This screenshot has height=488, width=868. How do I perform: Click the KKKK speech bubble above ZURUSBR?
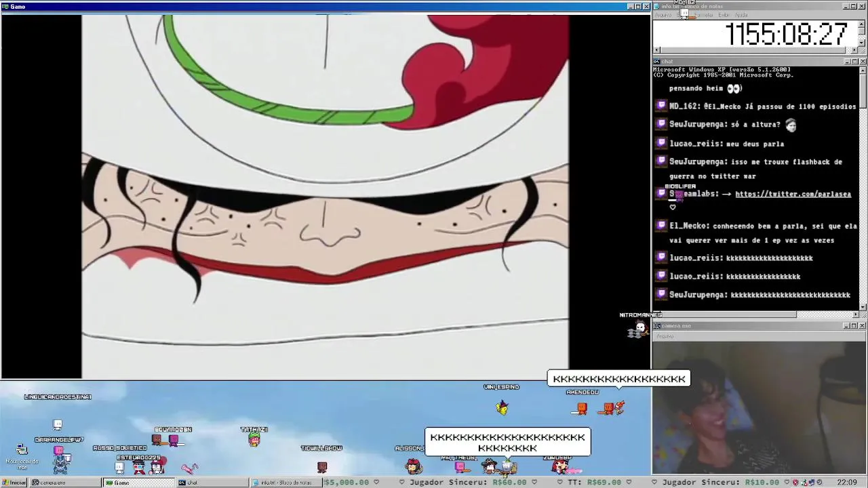click(507, 443)
